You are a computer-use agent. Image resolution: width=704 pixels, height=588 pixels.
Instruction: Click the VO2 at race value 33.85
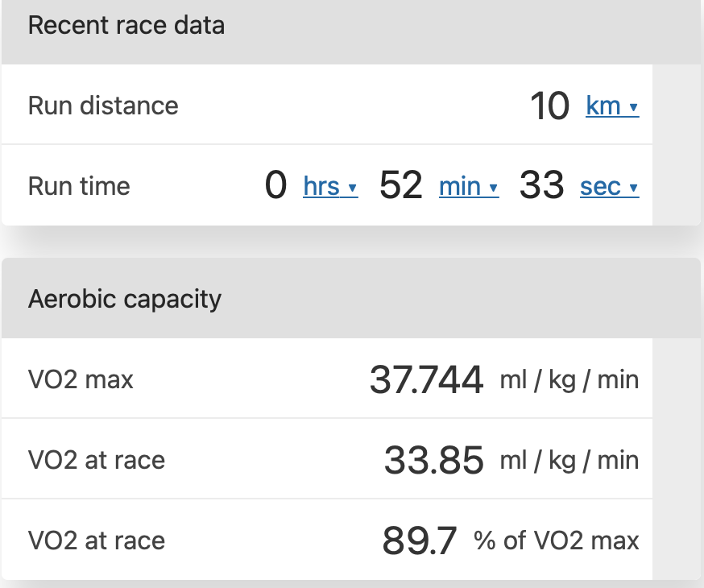pyautogui.click(x=433, y=460)
